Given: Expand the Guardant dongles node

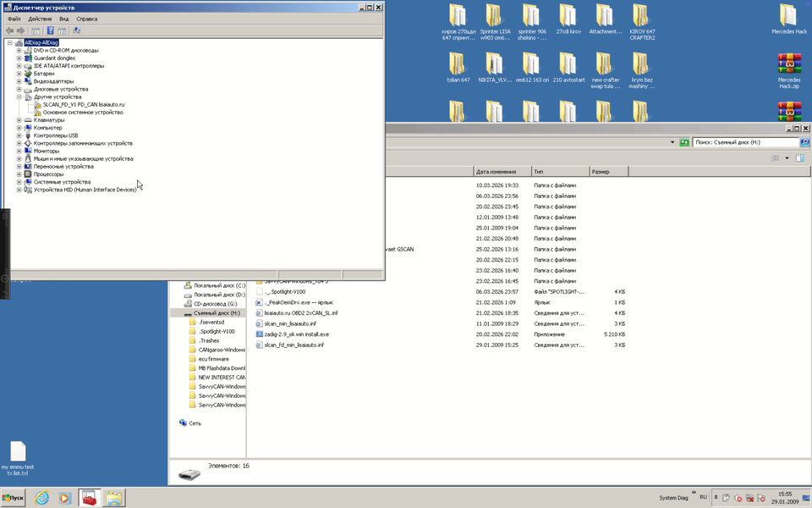Looking at the screenshot, I should pos(19,58).
